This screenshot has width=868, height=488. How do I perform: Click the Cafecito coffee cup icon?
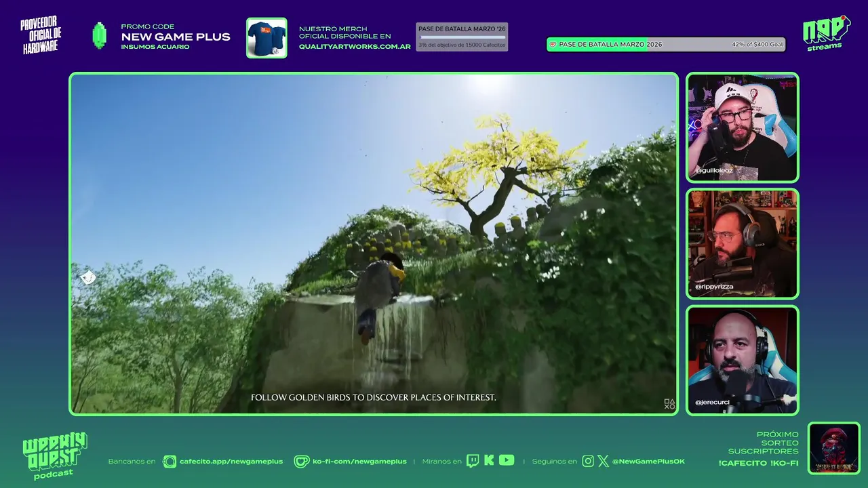(170, 462)
